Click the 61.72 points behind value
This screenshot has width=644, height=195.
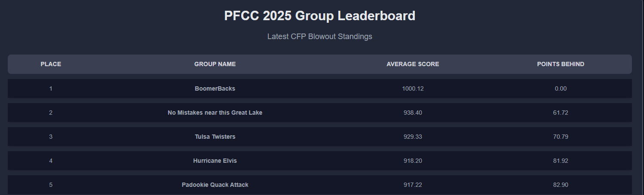tap(561, 113)
